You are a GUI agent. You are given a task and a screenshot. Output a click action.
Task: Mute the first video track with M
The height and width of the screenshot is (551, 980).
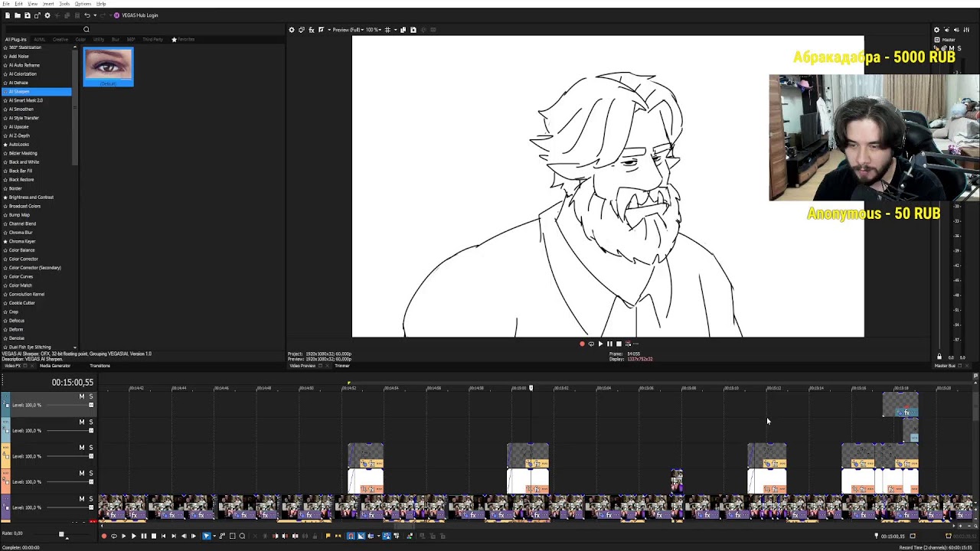pos(82,396)
